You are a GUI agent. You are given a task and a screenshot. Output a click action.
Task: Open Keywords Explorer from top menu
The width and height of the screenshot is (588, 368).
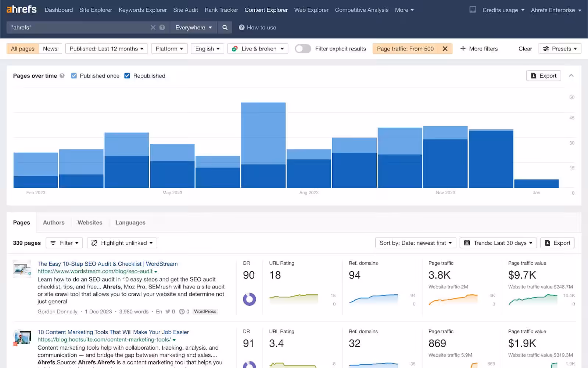click(143, 10)
